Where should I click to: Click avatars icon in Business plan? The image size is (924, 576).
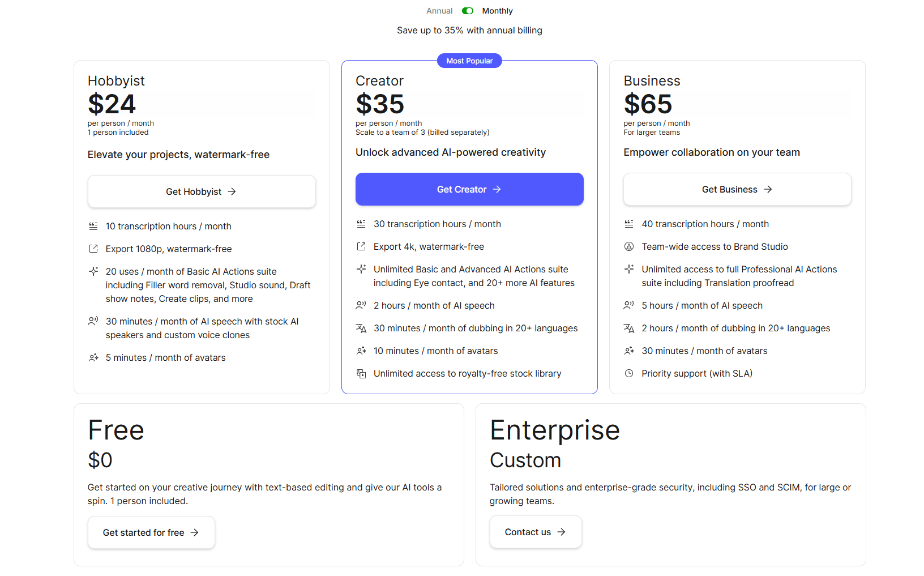[x=628, y=351]
